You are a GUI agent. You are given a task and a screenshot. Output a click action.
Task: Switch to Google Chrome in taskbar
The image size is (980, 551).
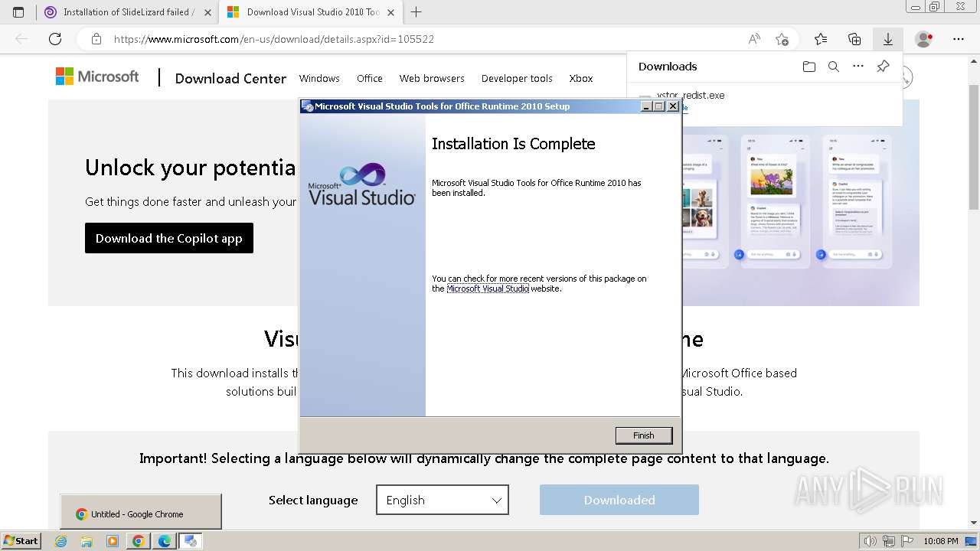(x=139, y=541)
